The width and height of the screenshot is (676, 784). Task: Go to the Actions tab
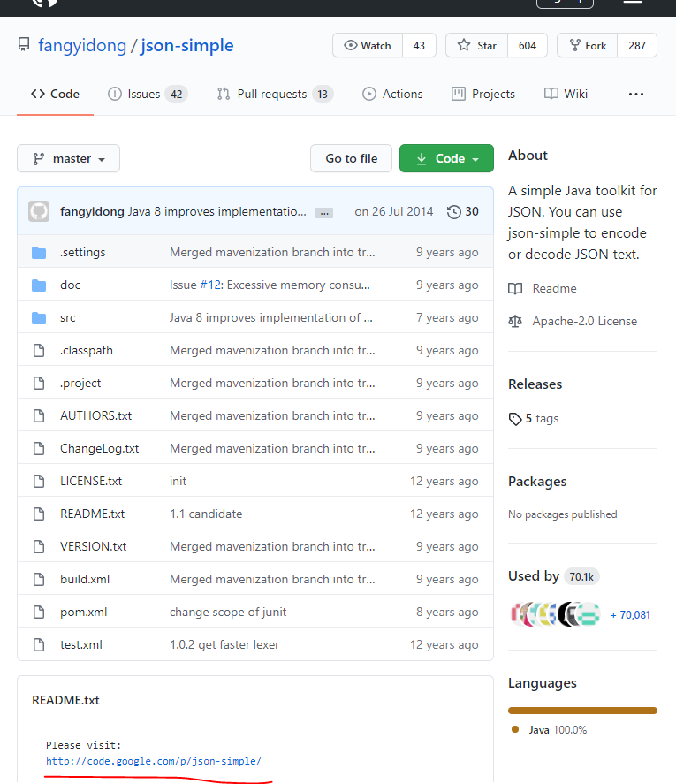click(392, 94)
